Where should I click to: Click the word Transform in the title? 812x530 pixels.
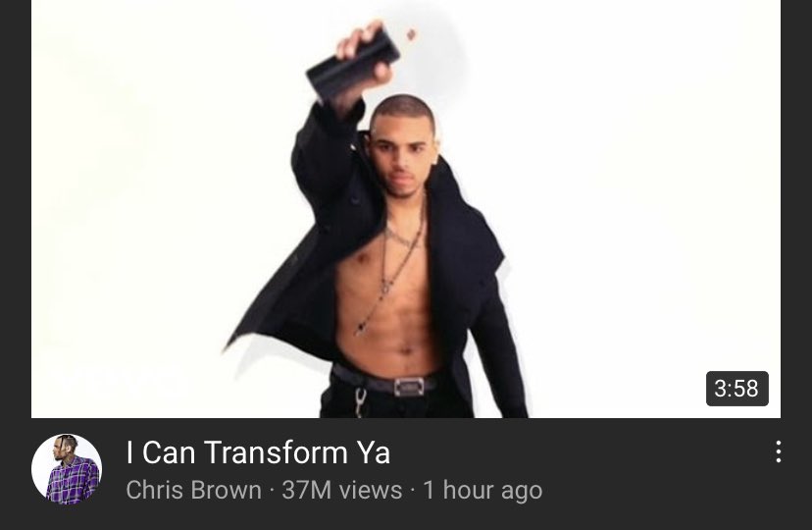276,452
